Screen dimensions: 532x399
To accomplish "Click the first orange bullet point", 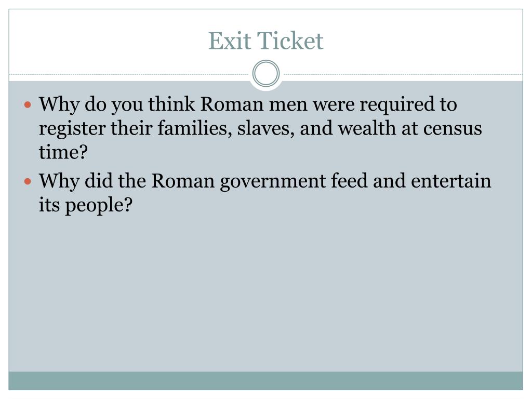I will [29, 104].
